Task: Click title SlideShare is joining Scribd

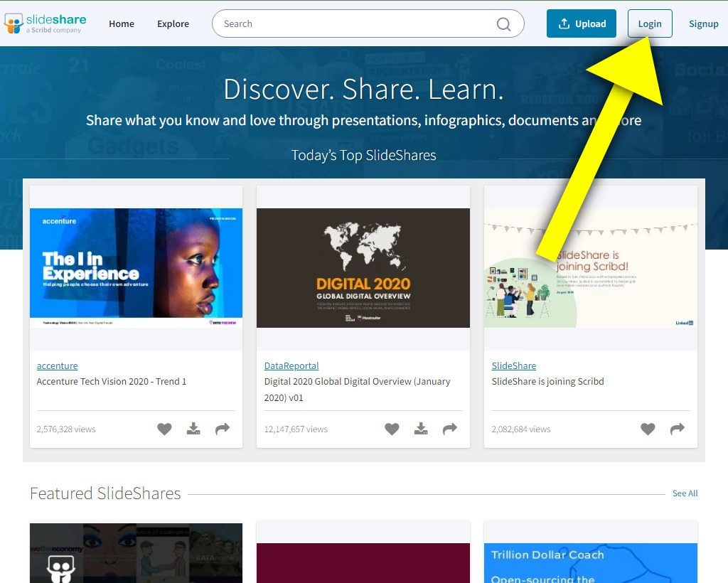Action: pos(548,382)
